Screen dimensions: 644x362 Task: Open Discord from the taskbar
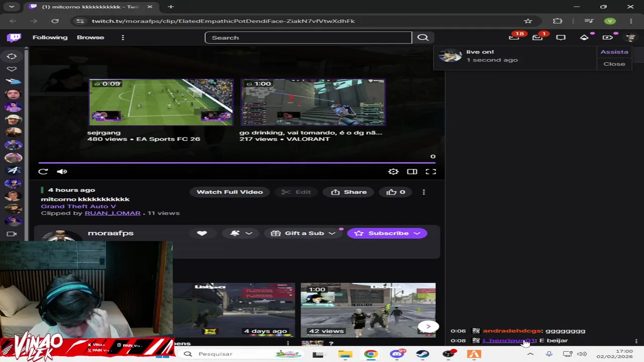click(x=397, y=354)
